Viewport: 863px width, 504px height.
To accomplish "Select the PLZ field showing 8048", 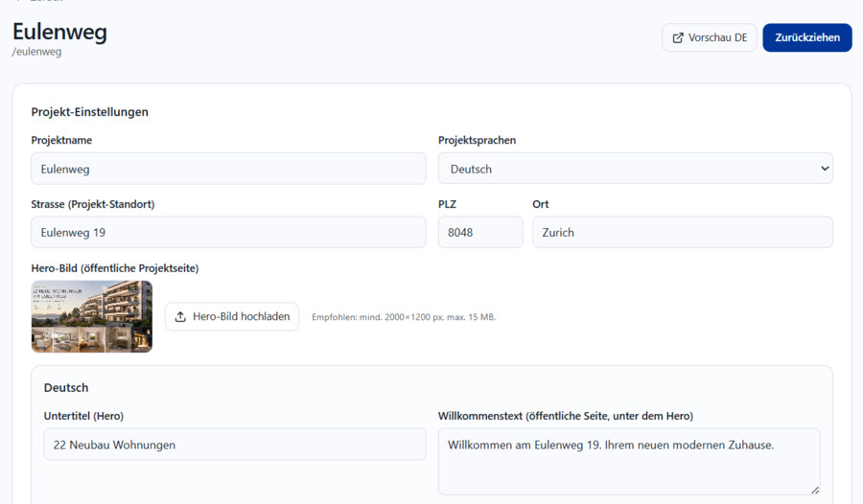I will click(x=480, y=232).
